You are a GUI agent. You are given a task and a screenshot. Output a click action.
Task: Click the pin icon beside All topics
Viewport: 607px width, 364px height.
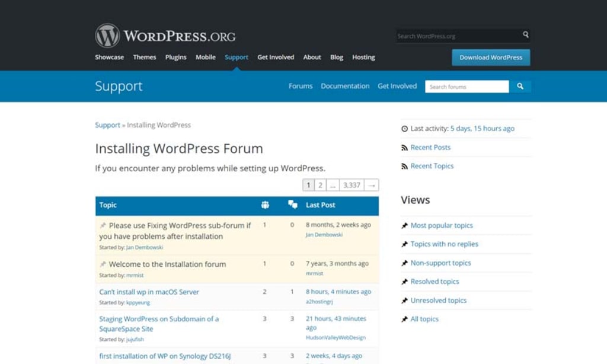404,319
